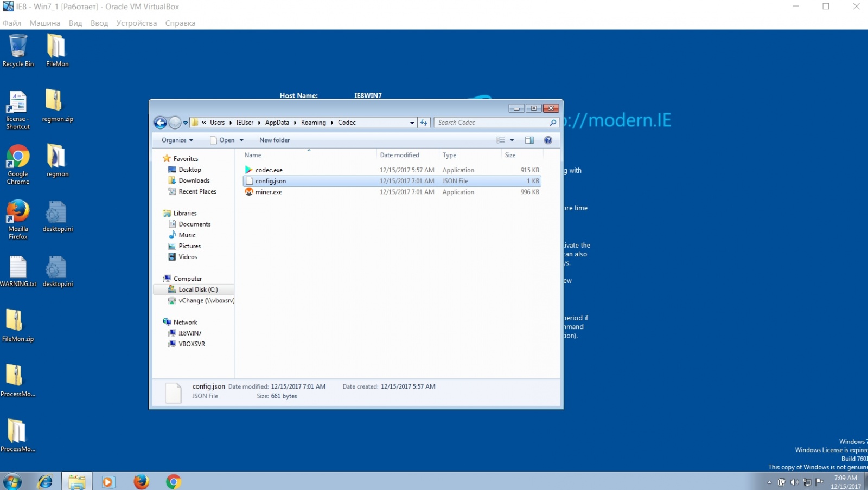This screenshot has height=490, width=868.
Task: Select regmon.zip on the desktop
Action: (x=57, y=106)
